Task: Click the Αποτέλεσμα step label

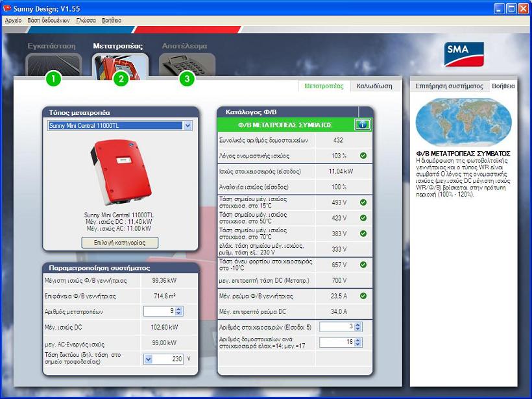Action: 184,46
